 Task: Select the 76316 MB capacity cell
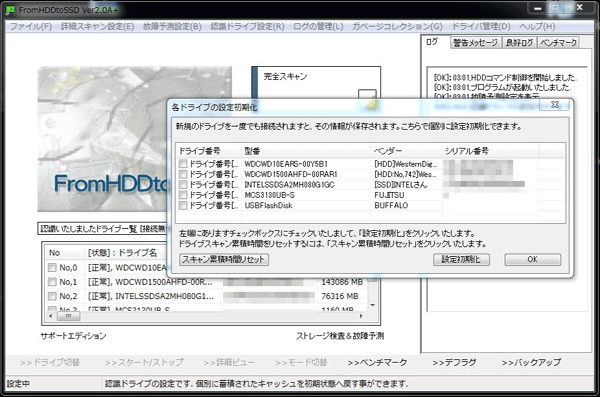[340, 296]
